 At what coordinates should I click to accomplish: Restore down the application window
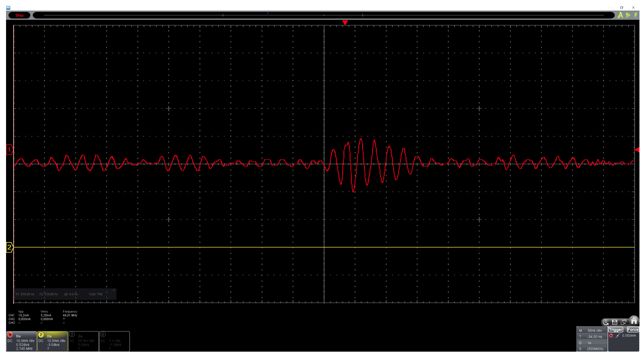coord(622,8)
